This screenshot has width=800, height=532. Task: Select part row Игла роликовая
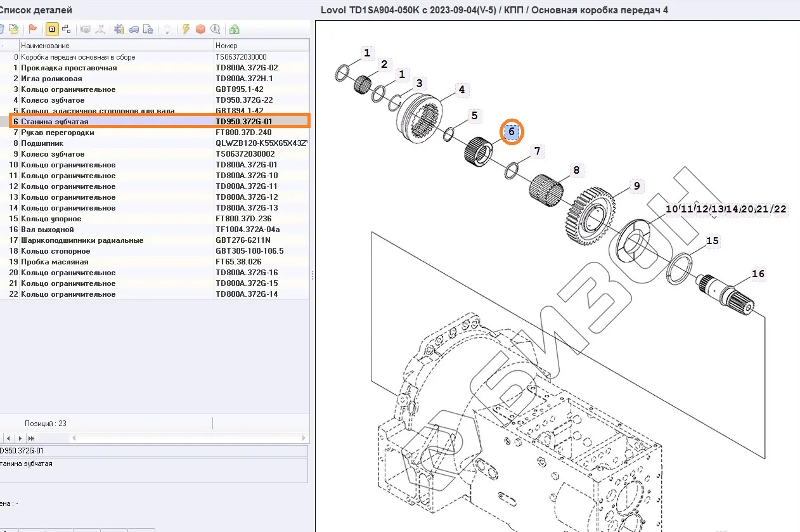click(x=51, y=79)
